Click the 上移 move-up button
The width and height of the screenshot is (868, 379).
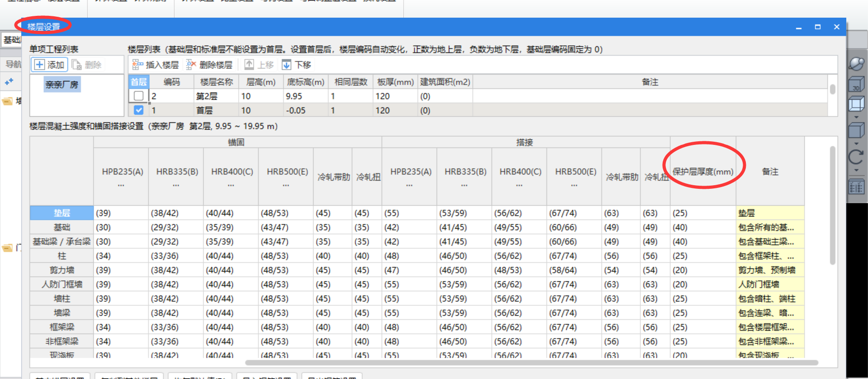point(259,65)
